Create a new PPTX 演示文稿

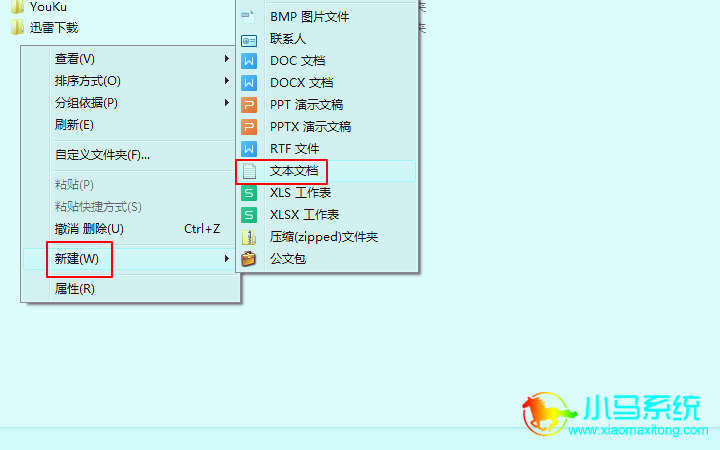[327, 127]
